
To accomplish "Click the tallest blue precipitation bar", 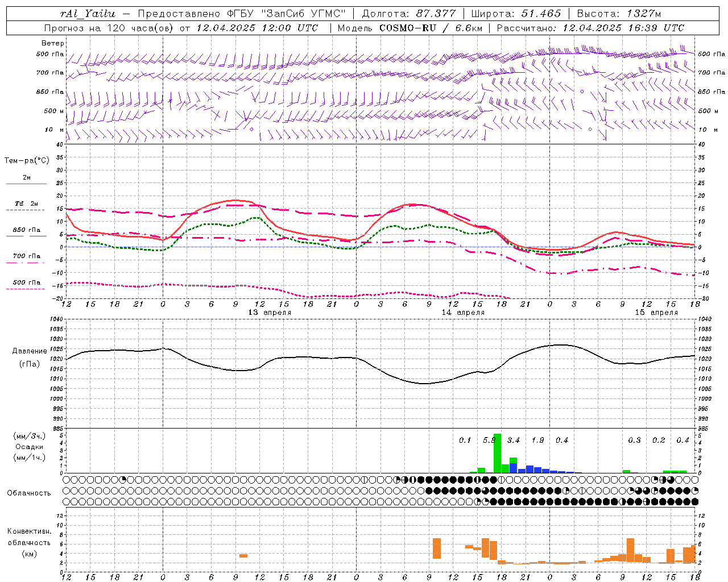I will click(513, 468).
